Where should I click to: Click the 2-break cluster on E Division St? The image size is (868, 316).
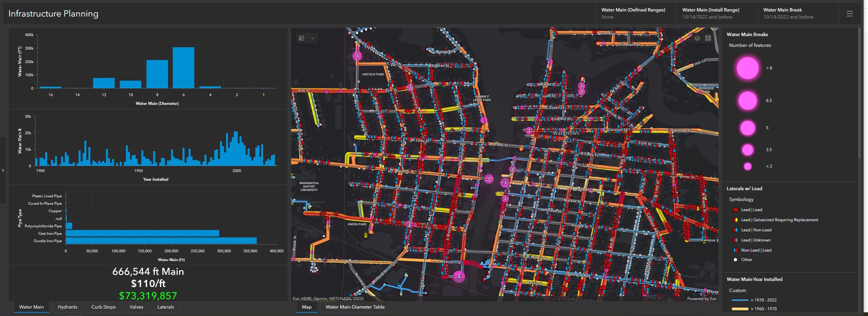(529, 131)
